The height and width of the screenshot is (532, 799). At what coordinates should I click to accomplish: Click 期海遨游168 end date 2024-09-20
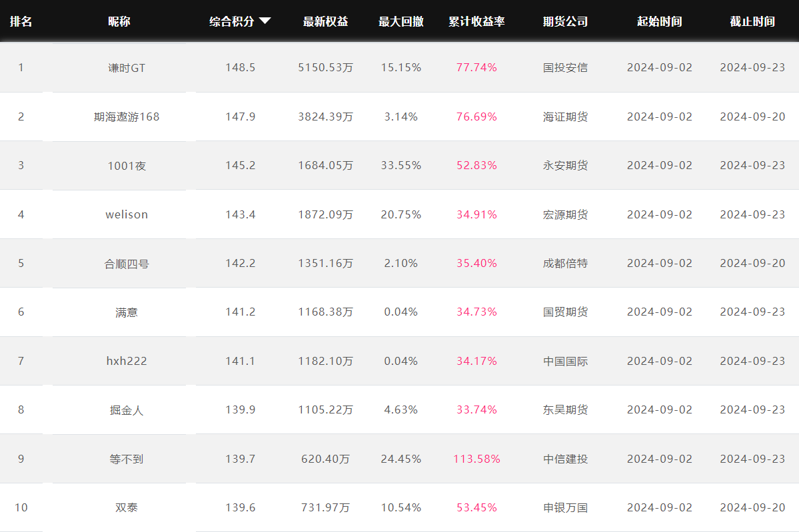click(x=752, y=117)
